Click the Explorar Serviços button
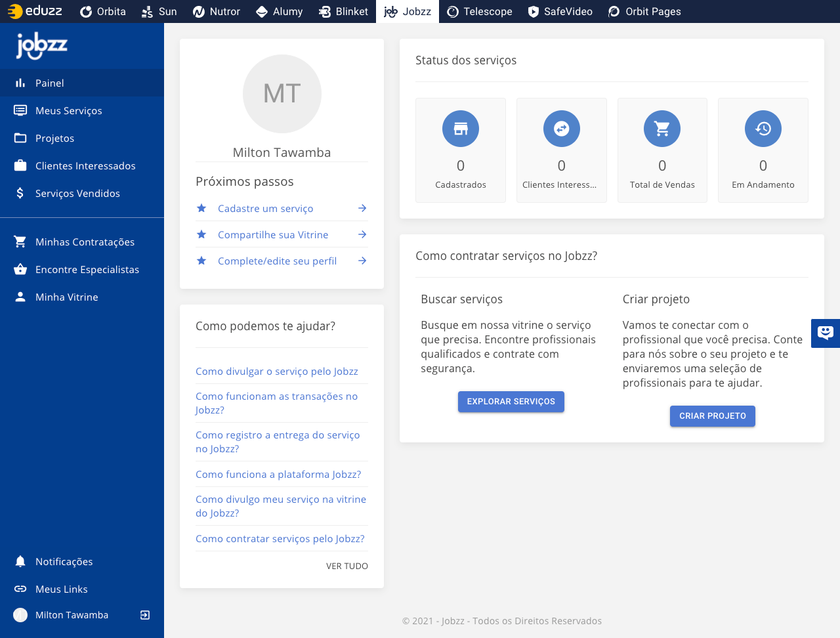The image size is (840, 638). tap(511, 402)
